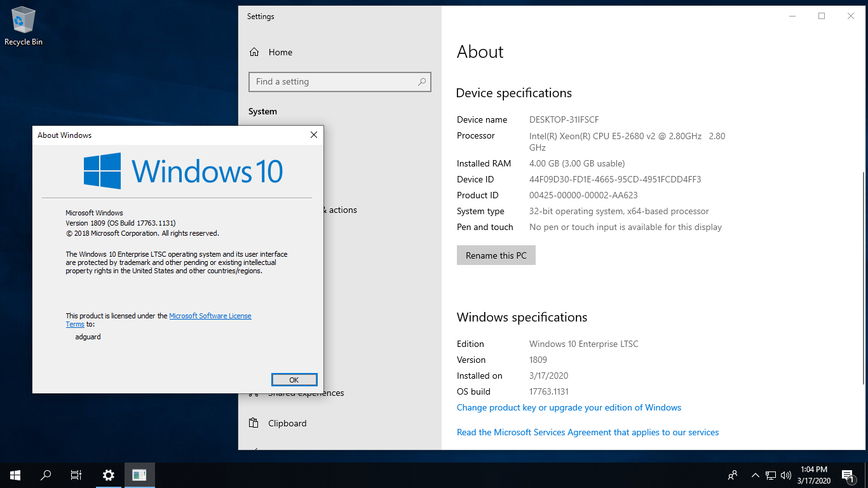
Task: Select the Settings gear taskbar button
Action: 109,475
